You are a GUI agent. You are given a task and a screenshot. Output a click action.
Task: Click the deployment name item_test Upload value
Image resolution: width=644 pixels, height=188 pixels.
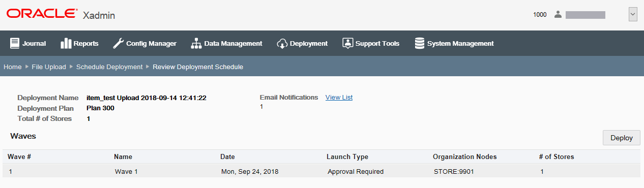[x=147, y=98]
